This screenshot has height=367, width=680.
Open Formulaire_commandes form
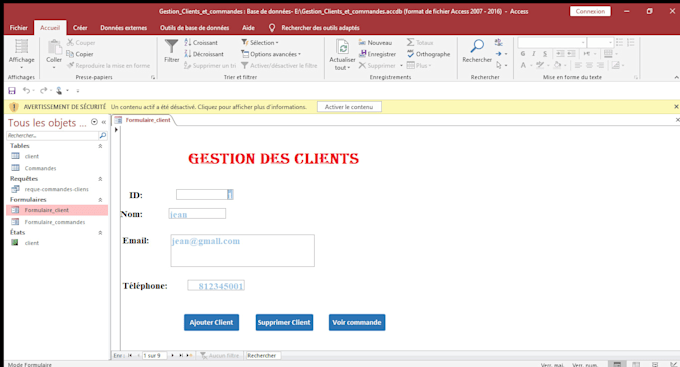tap(55, 222)
